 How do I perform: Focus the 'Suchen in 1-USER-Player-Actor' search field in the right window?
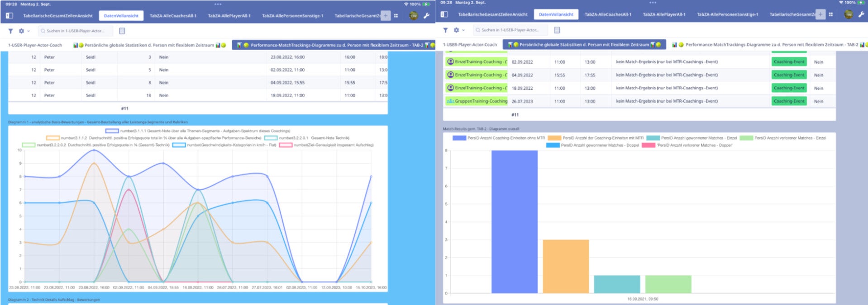(x=510, y=30)
